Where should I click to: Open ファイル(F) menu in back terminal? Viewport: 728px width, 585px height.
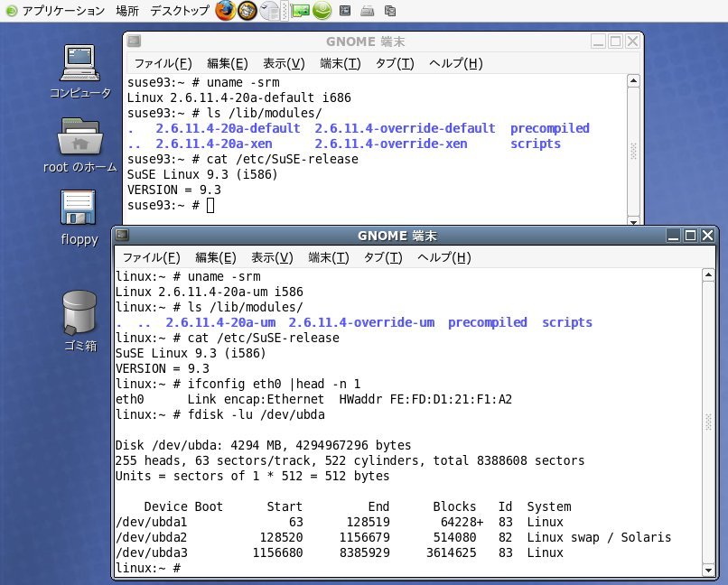(163, 63)
